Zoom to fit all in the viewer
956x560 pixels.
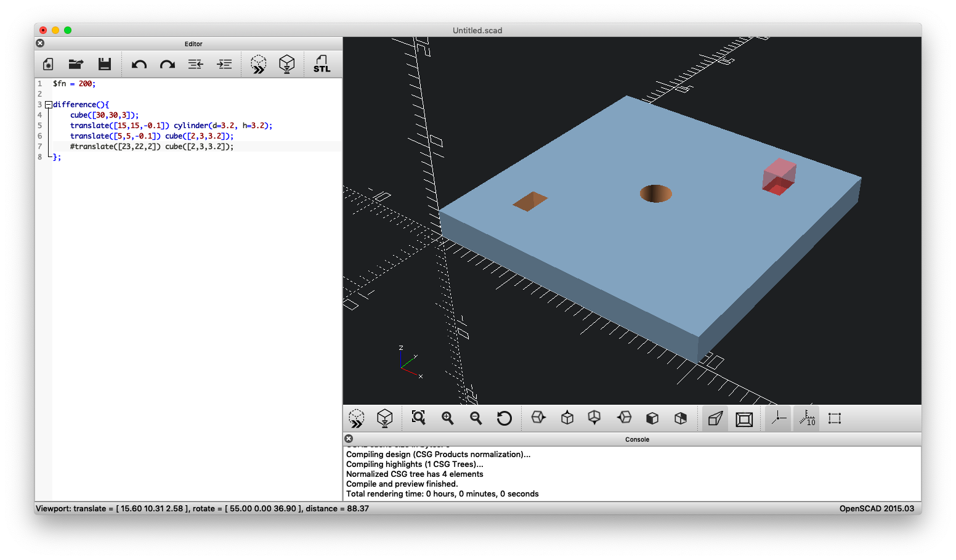tap(419, 418)
